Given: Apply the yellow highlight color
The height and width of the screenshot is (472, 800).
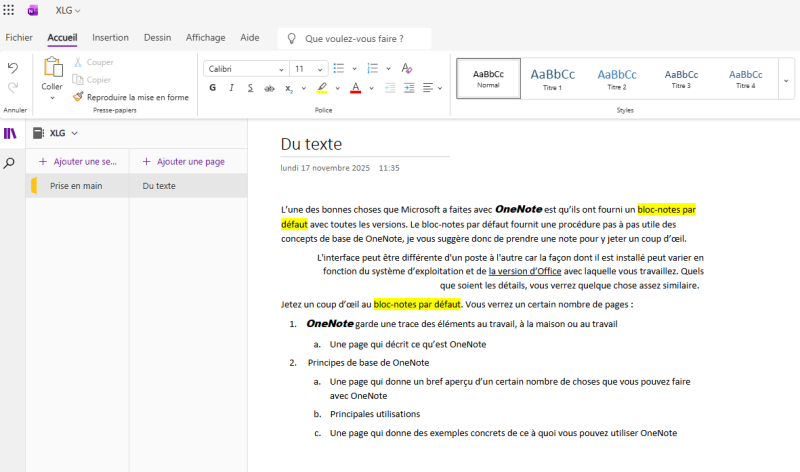Looking at the screenshot, I should (x=322, y=88).
